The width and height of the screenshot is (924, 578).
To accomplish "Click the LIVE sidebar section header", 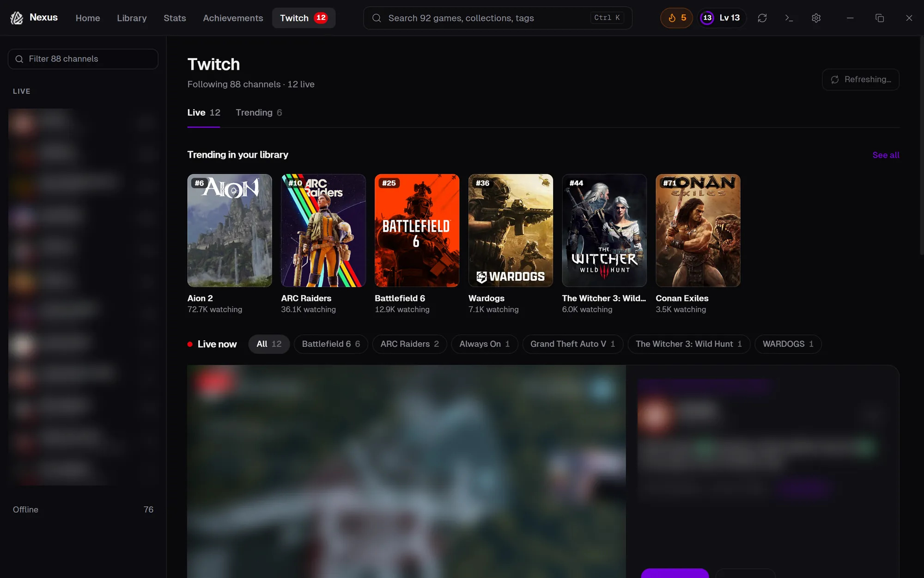I will (x=22, y=92).
